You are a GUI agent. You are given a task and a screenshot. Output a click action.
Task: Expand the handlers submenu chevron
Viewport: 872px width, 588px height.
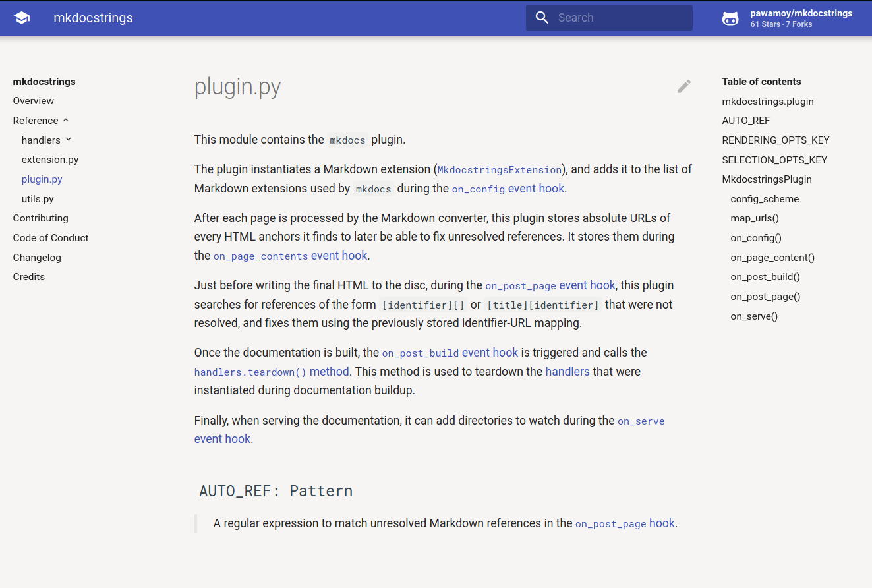coord(69,140)
